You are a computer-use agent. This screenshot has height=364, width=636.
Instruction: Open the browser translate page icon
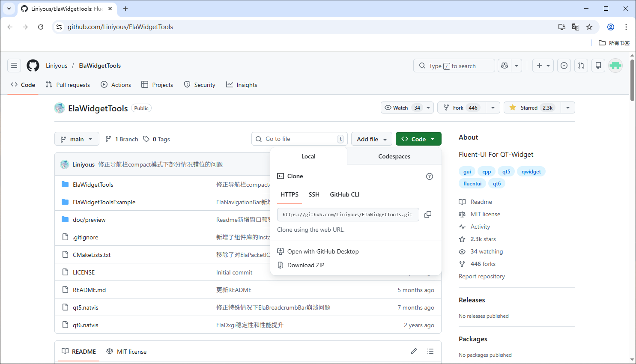576,27
